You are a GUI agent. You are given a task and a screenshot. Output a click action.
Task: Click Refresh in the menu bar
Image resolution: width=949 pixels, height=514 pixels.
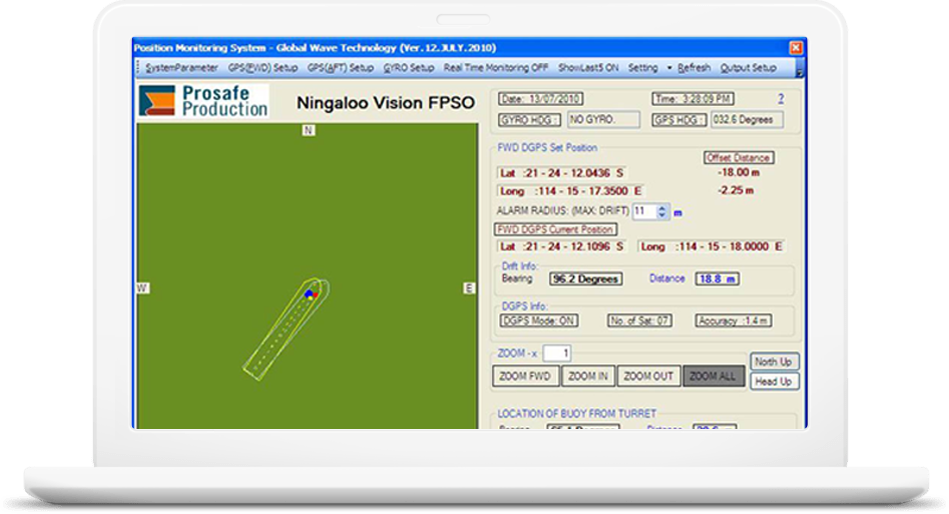coord(694,68)
